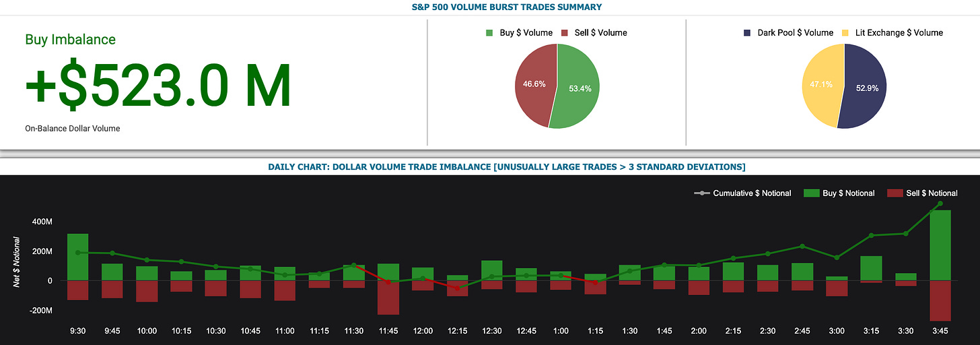Click the 10:15 x-axis time label
This screenshot has width=980, height=345.
[181, 331]
